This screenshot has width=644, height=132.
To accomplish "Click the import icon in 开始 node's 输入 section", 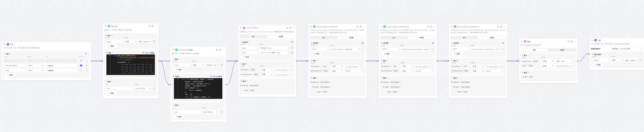I will (x=86, y=54).
